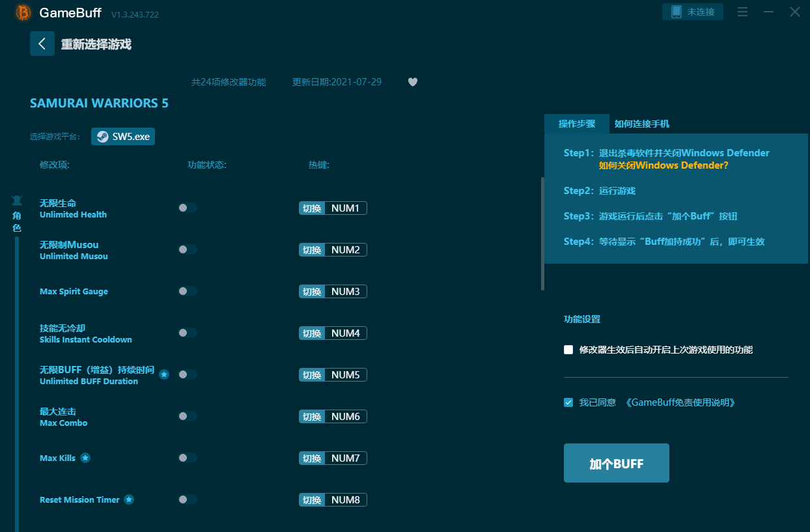The height and width of the screenshot is (532, 810).
Task: Check 修改器生效后自动开启上次游戏使用的功能 checkbox
Action: (568, 350)
